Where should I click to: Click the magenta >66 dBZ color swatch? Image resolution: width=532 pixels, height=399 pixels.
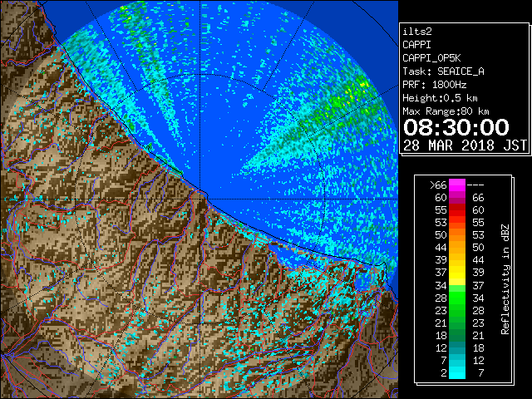click(457, 185)
